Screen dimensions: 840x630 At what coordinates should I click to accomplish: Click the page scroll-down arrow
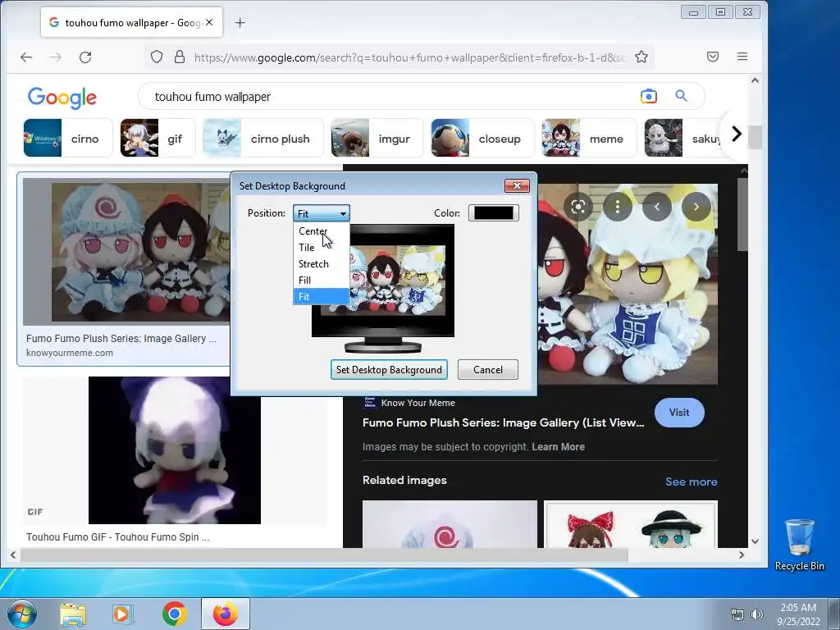point(755,541)
